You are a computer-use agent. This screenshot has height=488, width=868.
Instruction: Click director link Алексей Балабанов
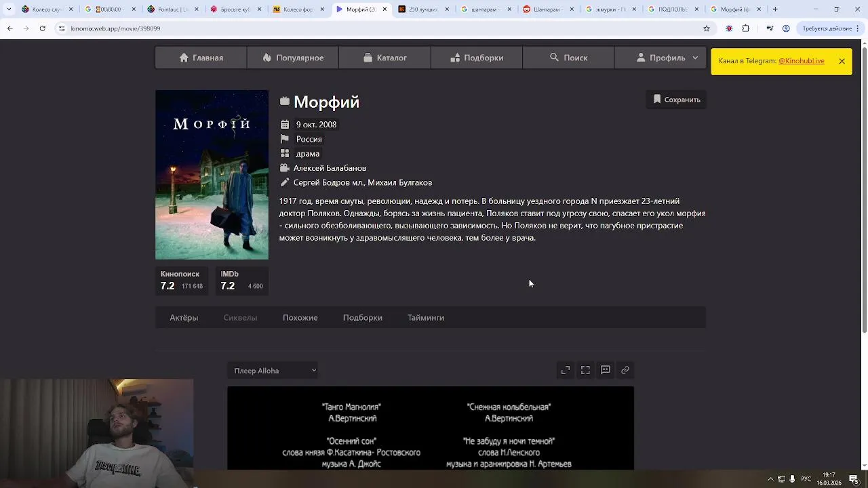coord(330,168)
